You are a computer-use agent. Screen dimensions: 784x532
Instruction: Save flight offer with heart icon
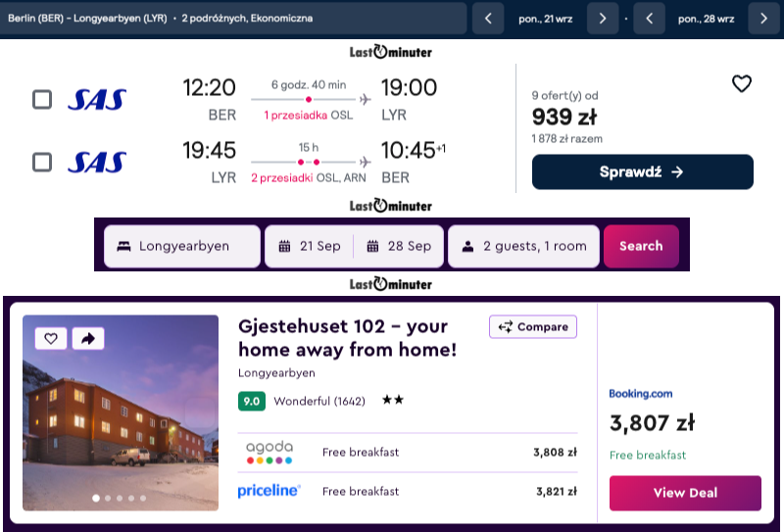pos(742,83)
